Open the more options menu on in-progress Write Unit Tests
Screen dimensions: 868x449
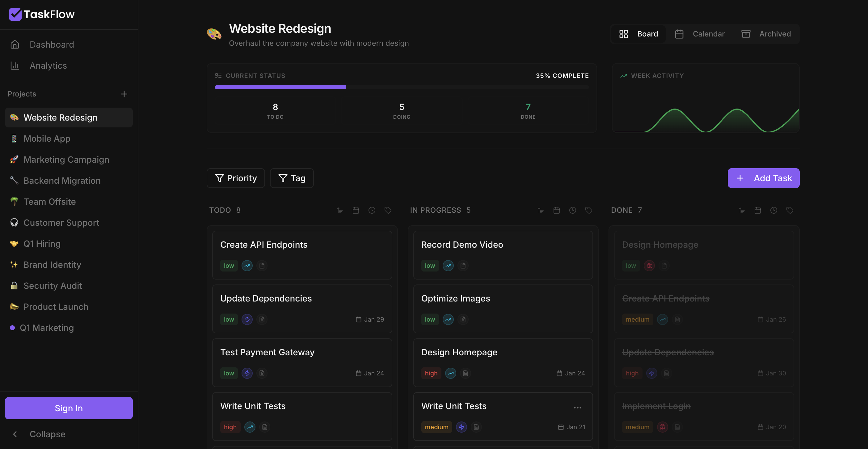tap(578, 408)
